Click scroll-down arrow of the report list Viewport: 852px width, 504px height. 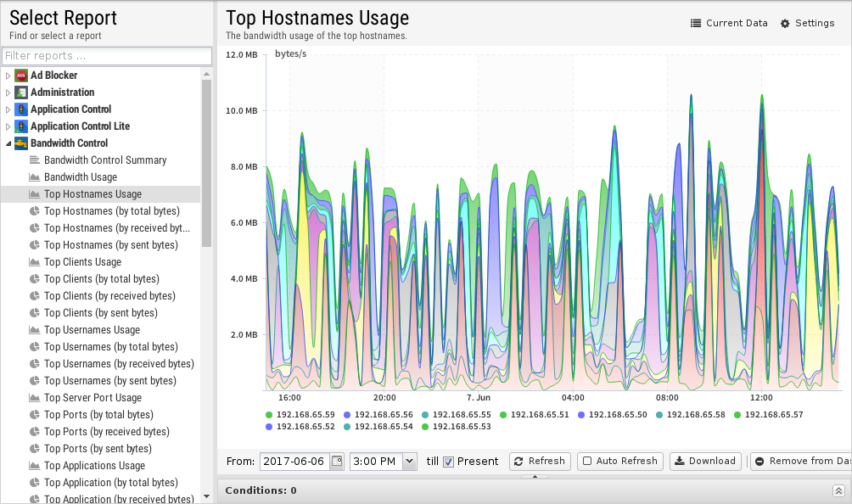point(206,496)
